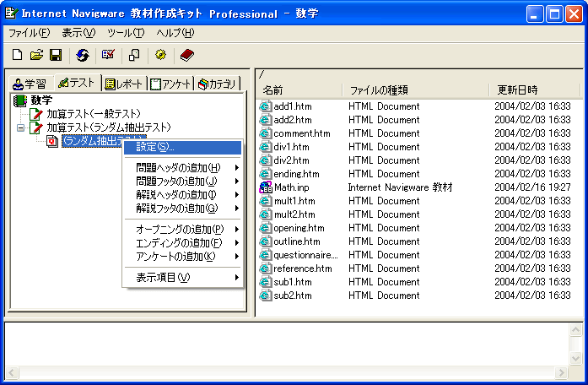This screenshot has width=588, height=385.
Task: Open the ツール menu in menu bar
Action: [x=125, y=33]
